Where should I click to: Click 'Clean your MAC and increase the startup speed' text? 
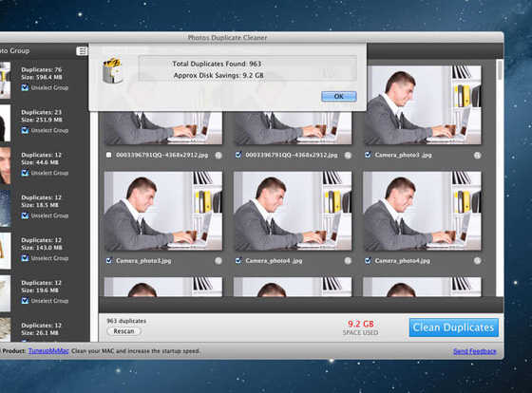[136, 351]
